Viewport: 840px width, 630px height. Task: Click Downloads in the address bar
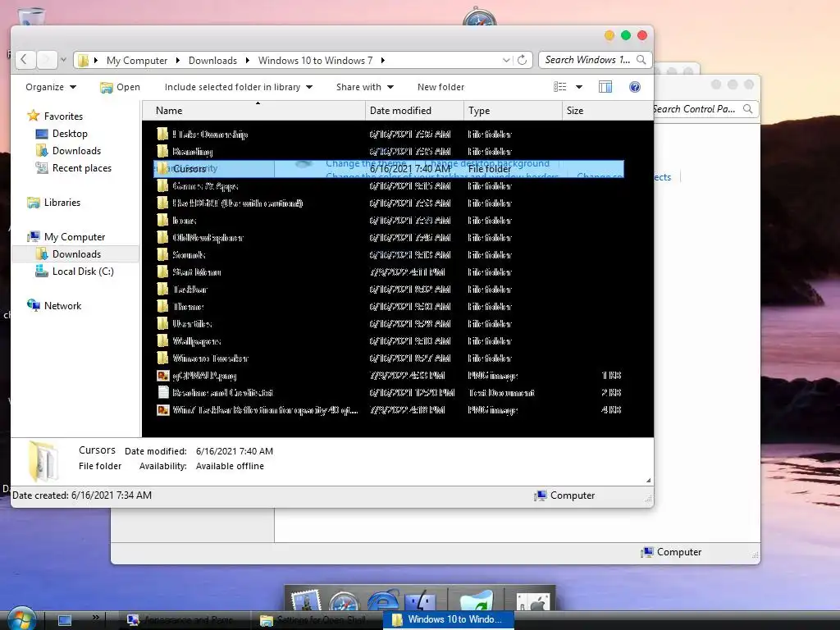tap(212, 61)
